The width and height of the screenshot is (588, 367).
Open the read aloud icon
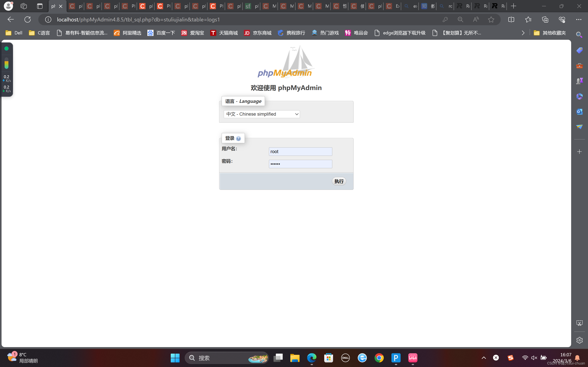point(476,19)
